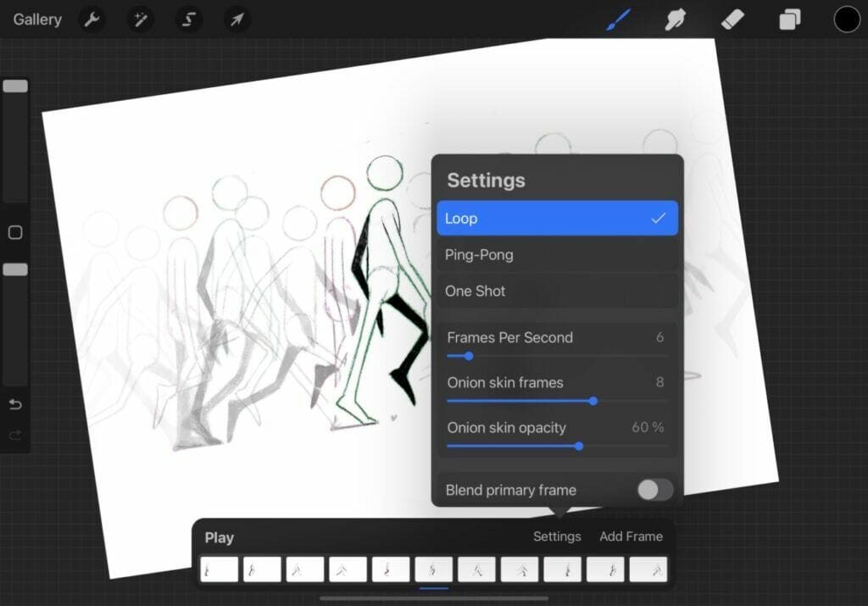Select the fifth frame thumbnail
The image size is (868, 606).
pyautogui.click(x=391, y=570)
